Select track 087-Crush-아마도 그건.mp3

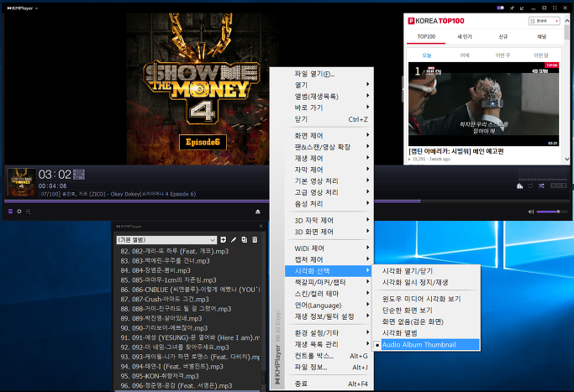[187, 299]
